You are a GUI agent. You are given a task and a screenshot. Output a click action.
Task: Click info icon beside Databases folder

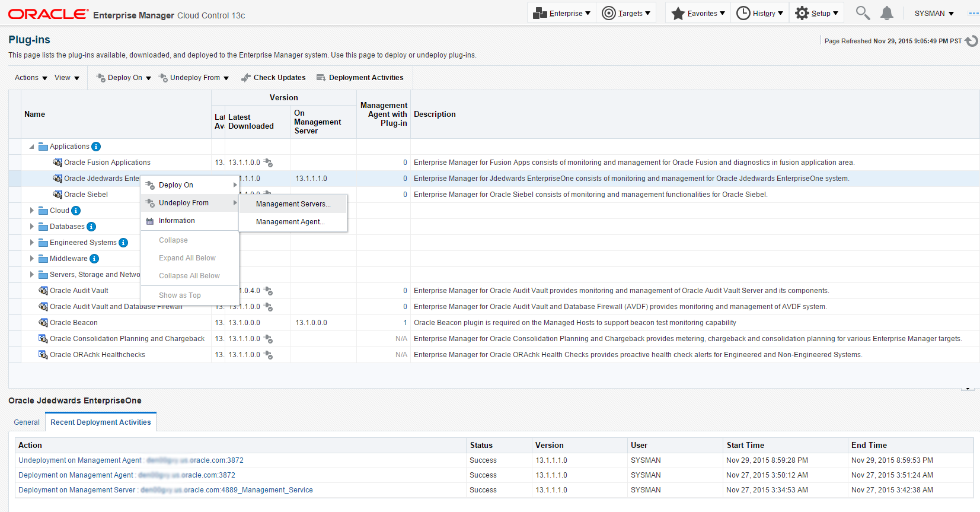point(91,227)
